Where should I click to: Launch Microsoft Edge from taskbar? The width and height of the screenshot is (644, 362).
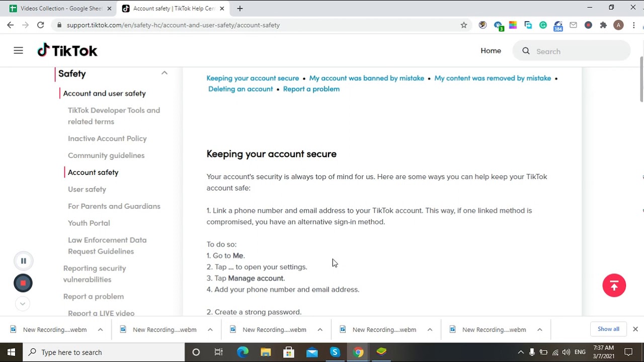243,352
